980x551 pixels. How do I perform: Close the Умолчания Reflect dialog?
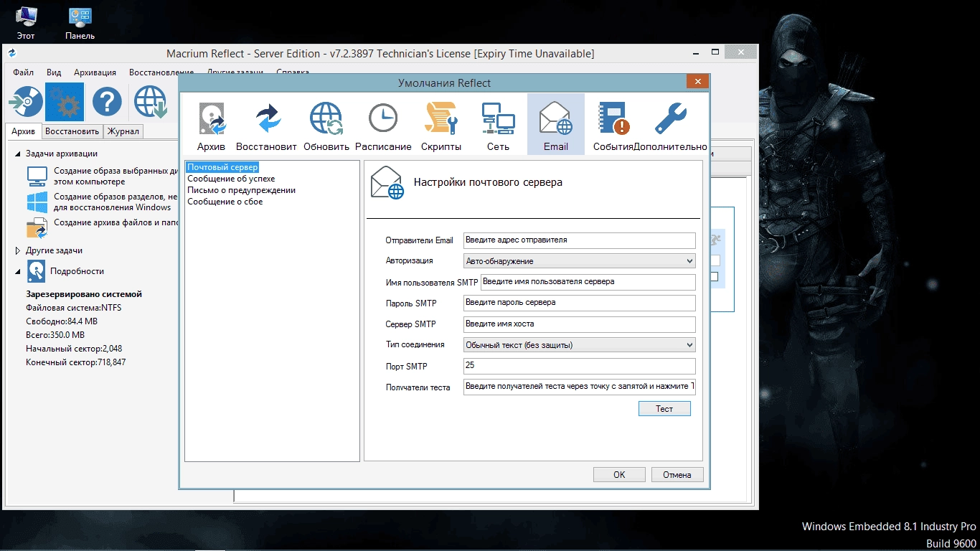(697, 82)
